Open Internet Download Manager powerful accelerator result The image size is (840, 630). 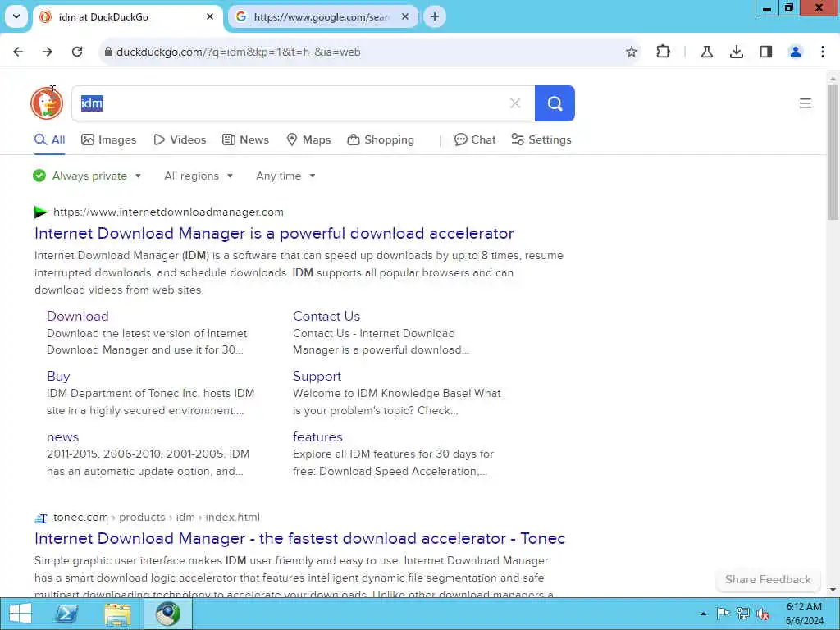pos(274,234)
